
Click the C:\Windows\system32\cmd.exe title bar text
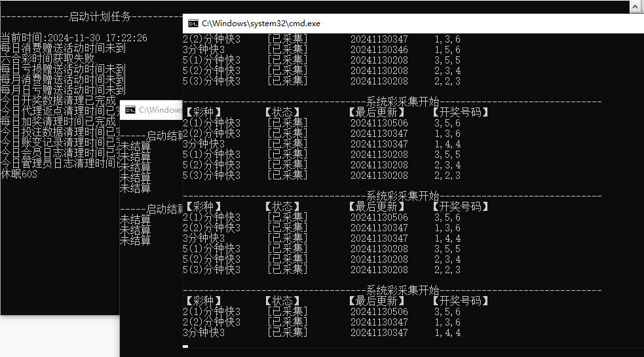click(x=261, y=23)
